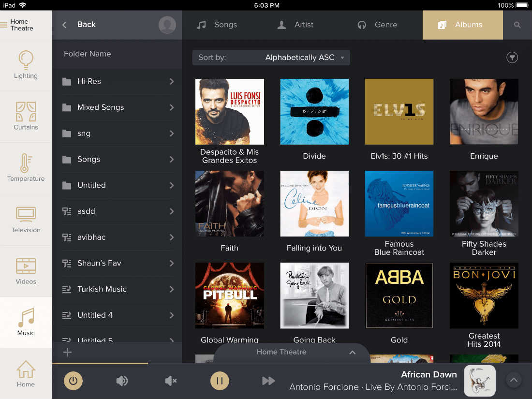Open the Global Warming Pitbull album
The image size is (532, 399).
coord(230,296)
